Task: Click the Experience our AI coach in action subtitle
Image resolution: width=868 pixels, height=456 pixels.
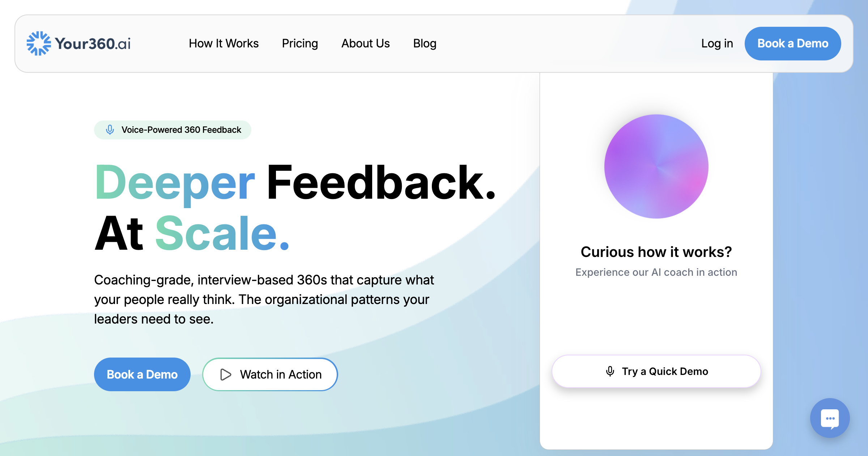Action: tap(656, 272)
